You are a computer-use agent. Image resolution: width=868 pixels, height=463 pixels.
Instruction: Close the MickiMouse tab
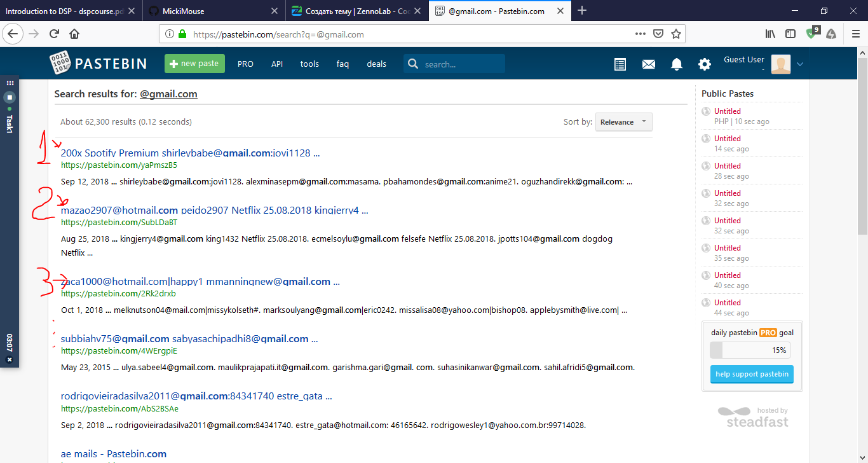pos(274,11)
